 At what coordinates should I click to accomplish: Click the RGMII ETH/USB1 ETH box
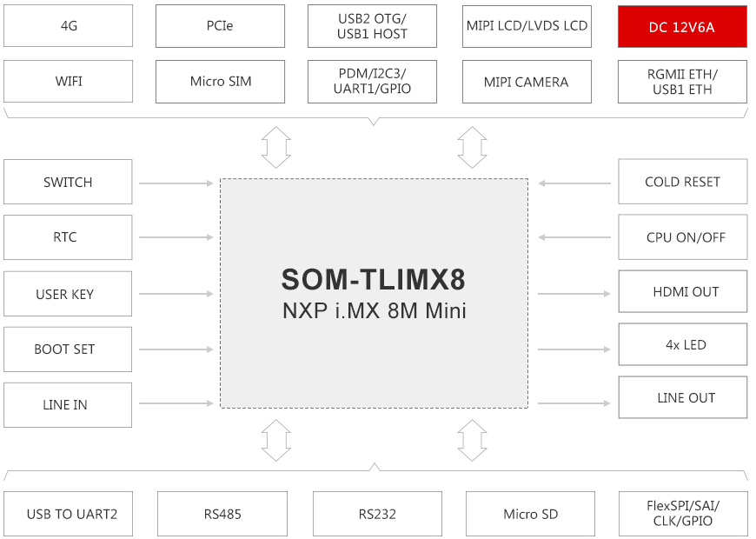point(682,82)
